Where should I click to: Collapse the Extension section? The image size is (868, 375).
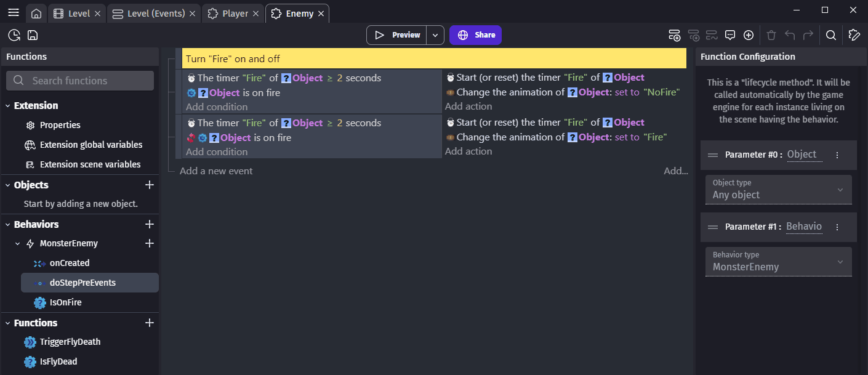pyautogui.click(x=8, y=106)
